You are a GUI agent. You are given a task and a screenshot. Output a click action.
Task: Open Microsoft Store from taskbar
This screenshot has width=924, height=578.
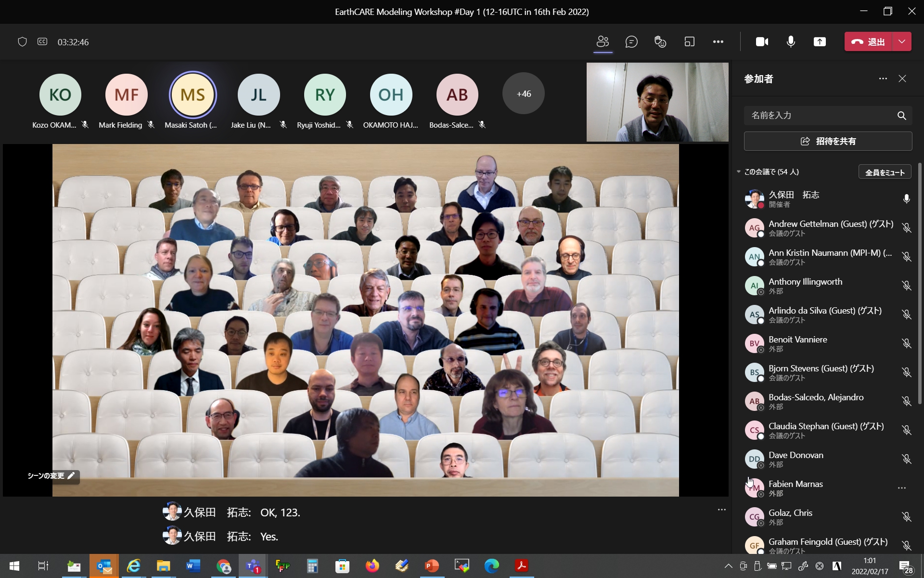(x=342, y=566)
